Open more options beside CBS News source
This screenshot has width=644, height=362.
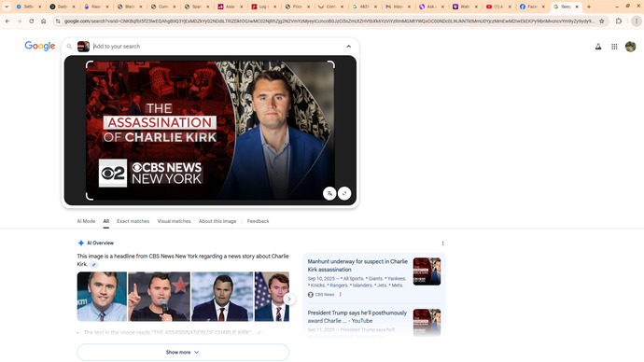click(340, 295)
